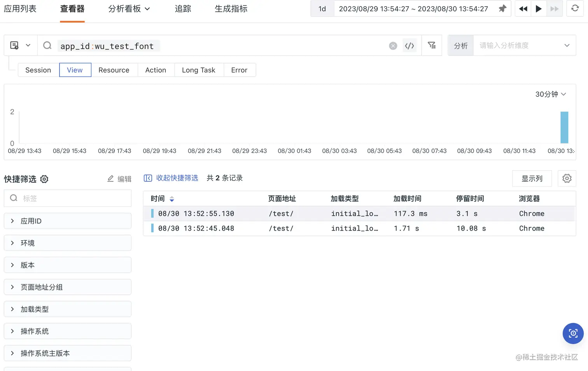Collapse the quick filter panel
Image resolution: width=588 pixels, height=371 pixels.
171,178
